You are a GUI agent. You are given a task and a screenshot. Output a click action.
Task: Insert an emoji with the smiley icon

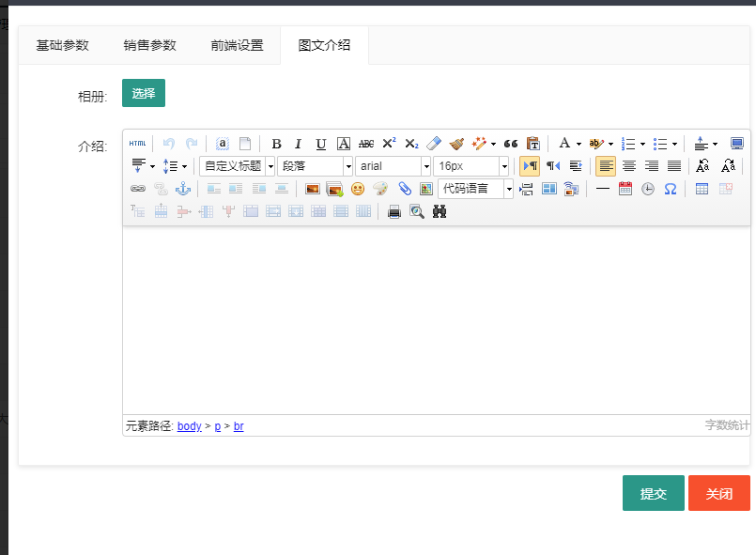(x=357, y=188)
